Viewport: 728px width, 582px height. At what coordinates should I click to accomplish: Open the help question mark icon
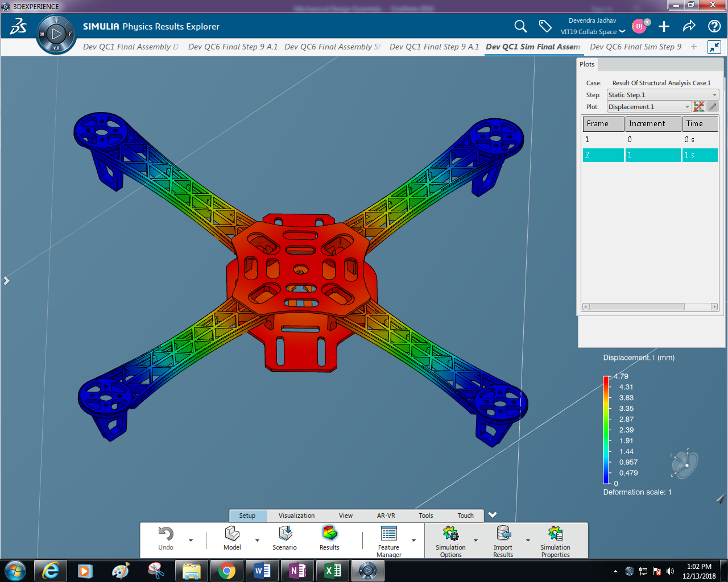(x=714, y=26)
